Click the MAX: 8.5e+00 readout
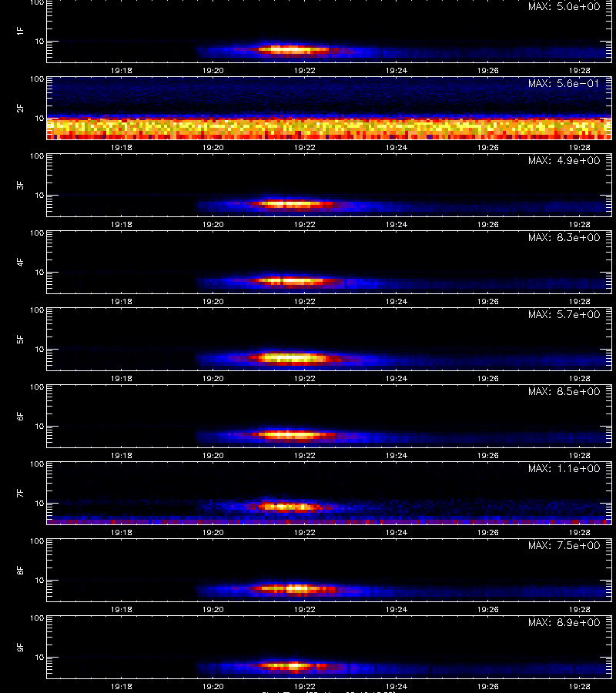This screenshot has height=693, width=616. [564, 391]
